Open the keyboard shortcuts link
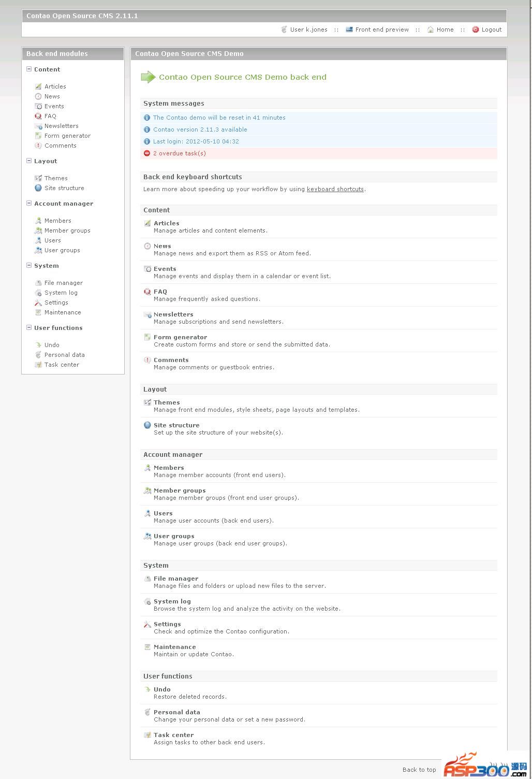 pos(335,189)
